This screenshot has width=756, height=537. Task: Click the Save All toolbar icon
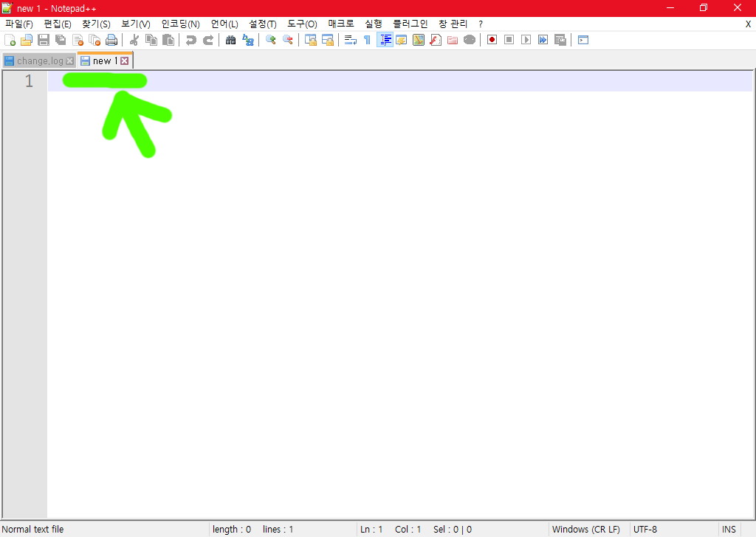click(x=61, y=40)
